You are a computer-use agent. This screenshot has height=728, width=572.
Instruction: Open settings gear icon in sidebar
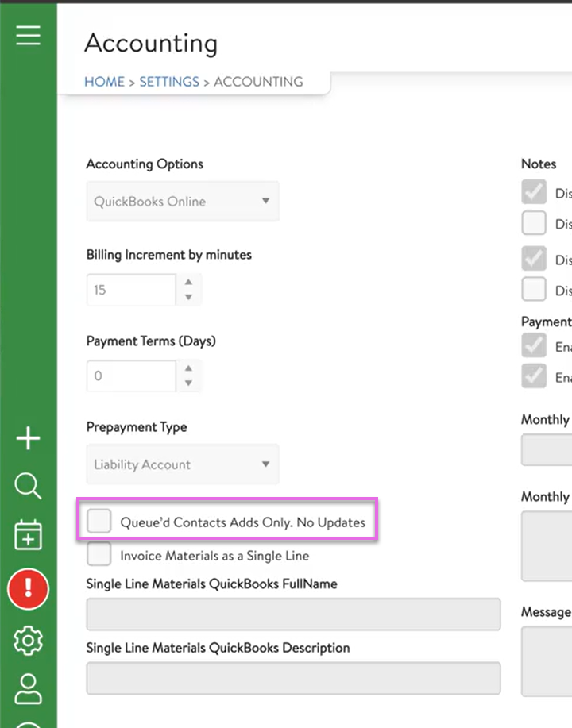pyautogui.click(x=28, y=640)
